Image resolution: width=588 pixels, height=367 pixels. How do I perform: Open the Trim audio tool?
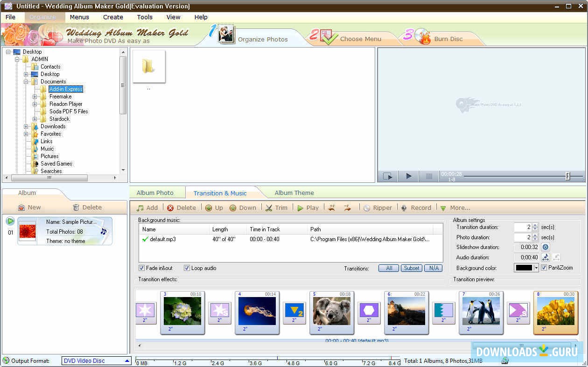click(x=277, y=208)
